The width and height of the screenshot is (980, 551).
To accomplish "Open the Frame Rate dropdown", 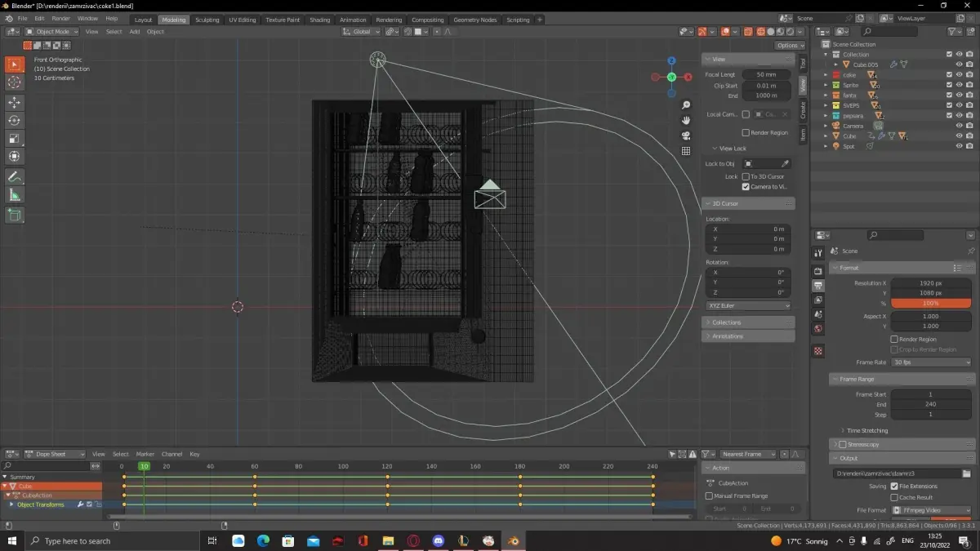I will tap(931, 362).
